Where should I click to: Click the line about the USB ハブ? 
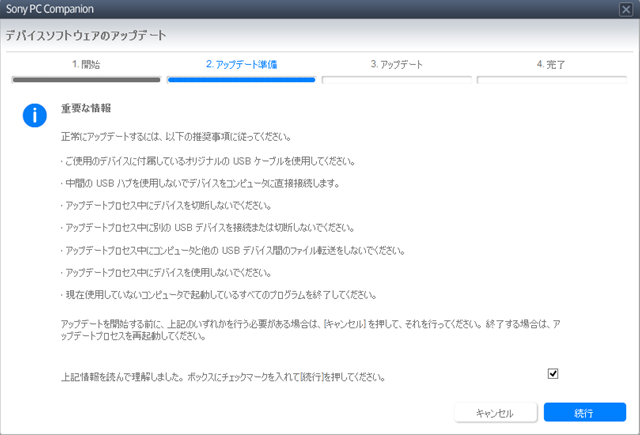pos(200,184)
